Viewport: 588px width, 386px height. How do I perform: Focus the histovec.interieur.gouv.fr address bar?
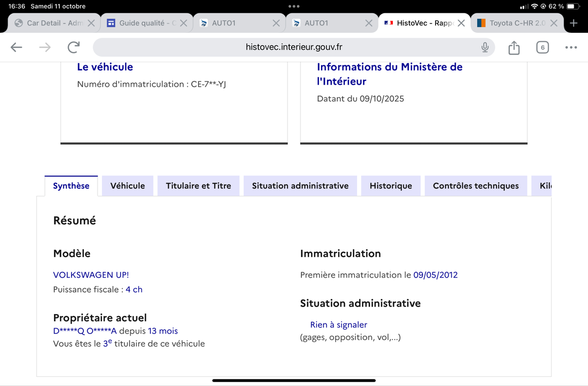click(x=294, y=47)
